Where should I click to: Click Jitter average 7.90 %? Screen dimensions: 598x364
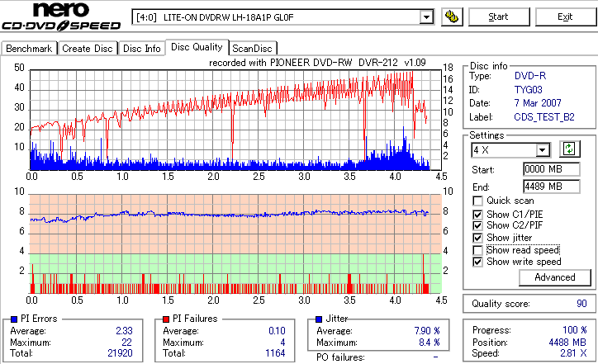[427, 331]
